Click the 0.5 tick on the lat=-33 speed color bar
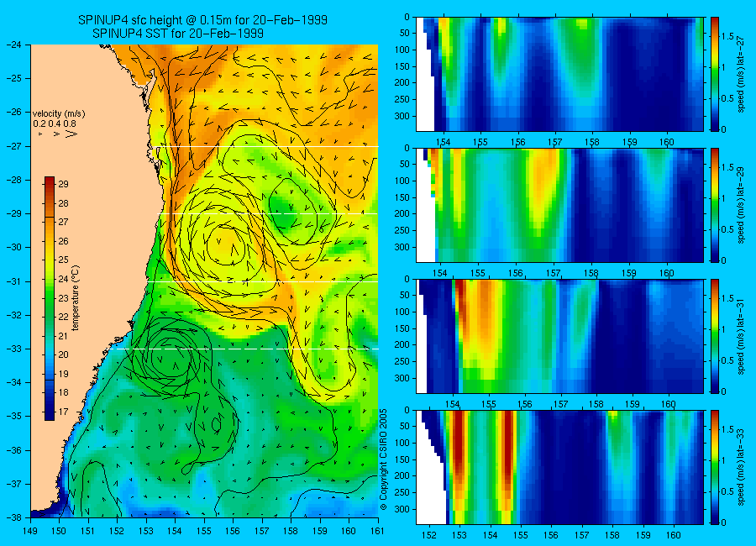Viewport: 756px width, 546px height. point(727,491)
